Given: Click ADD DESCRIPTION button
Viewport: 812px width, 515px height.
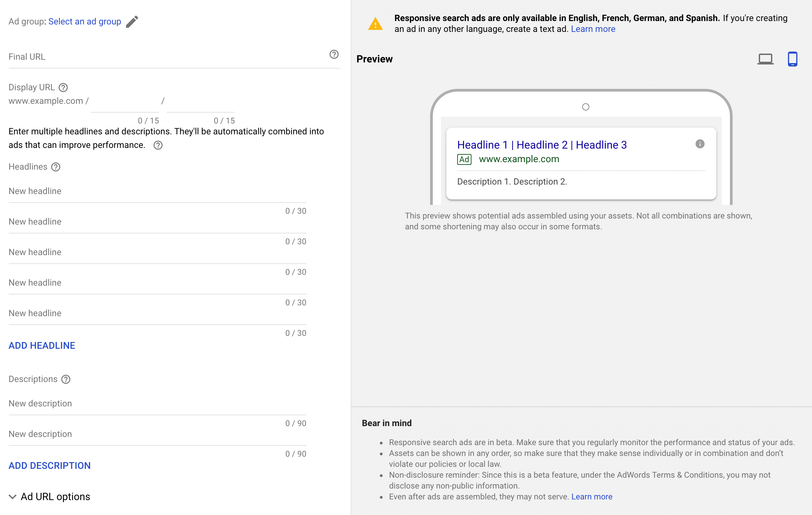Looking at the screenshot, I should [50, 465].
